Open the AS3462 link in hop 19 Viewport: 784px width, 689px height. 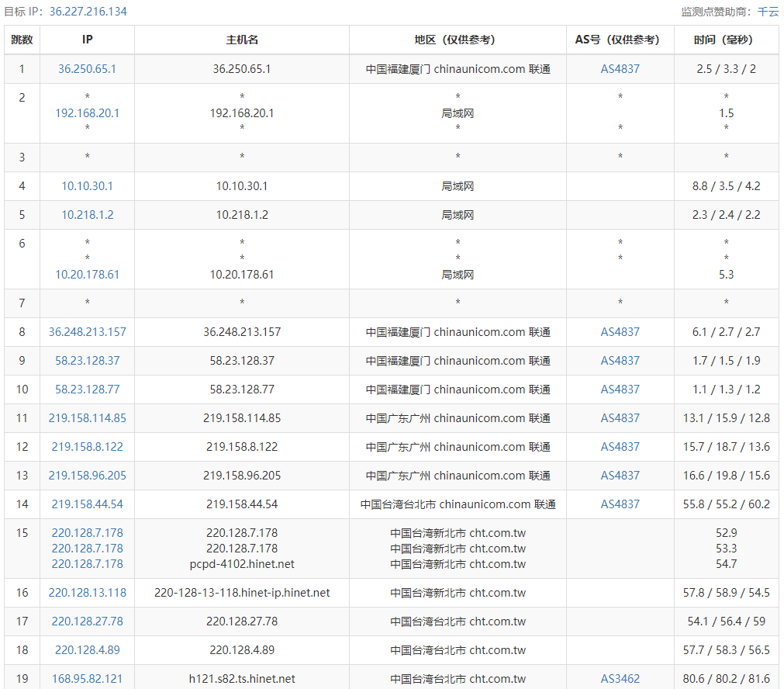click(620, 679)
